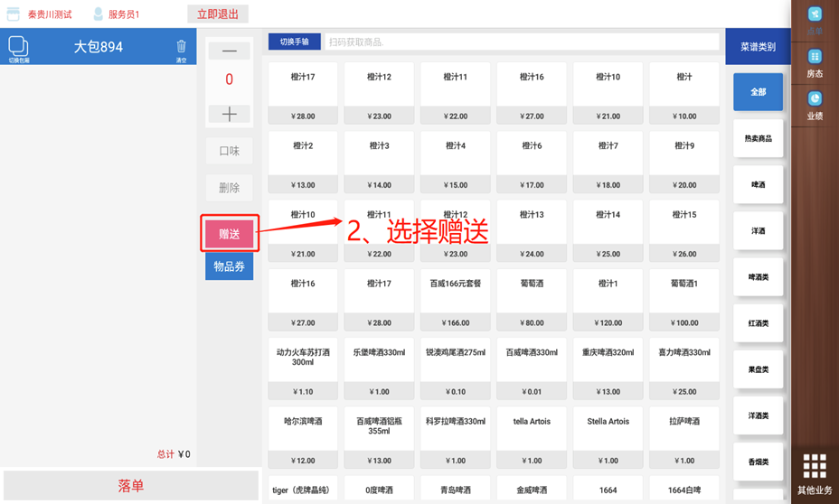Add 橙汁15 priced ¥26.00
Screen dimensions: 839x504
(683, 231)
